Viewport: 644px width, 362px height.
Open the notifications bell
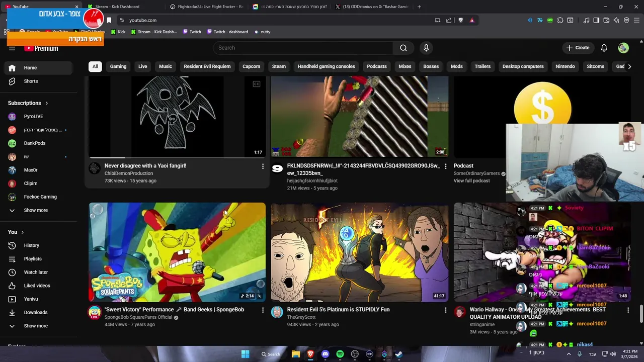pyautogui.click(x=604, y=48)
